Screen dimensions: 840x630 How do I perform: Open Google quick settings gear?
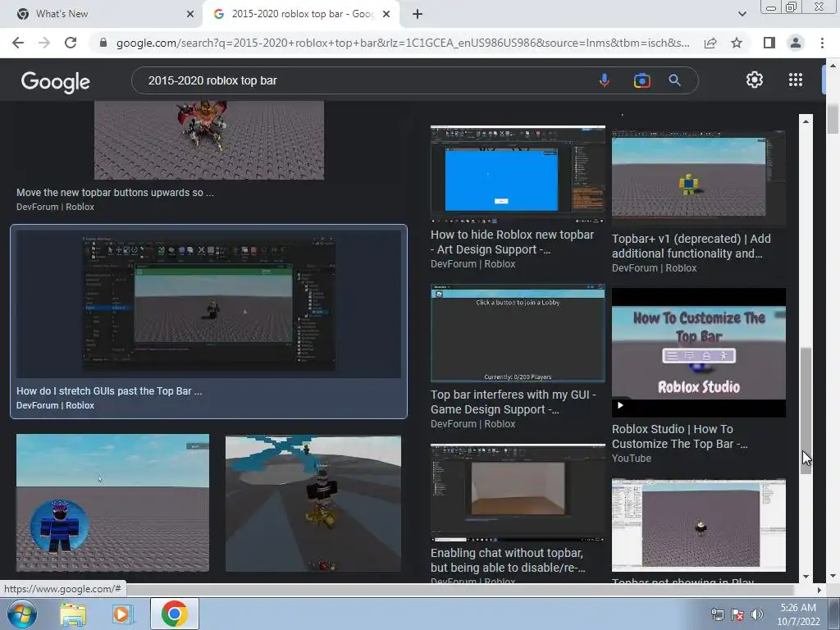(755, 80)
